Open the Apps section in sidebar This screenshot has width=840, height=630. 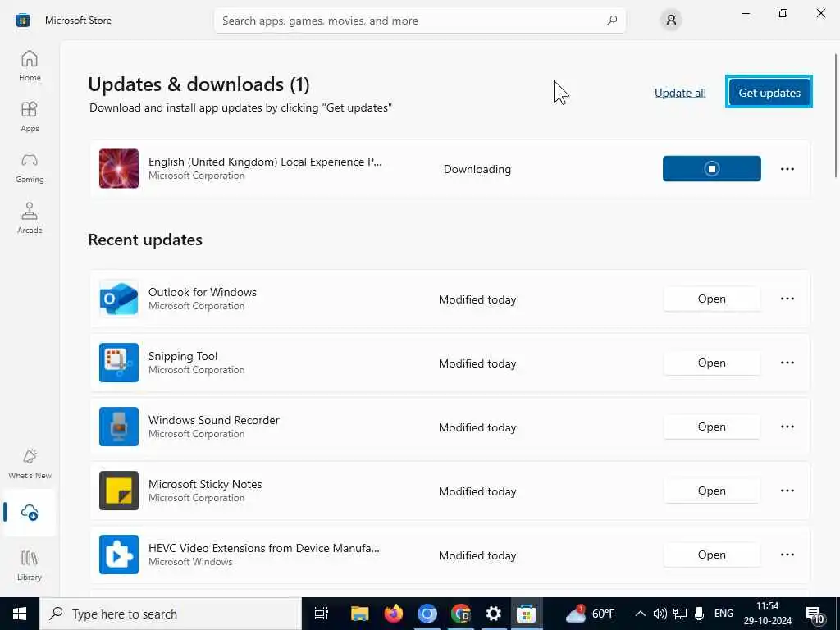tap(30, 116)
